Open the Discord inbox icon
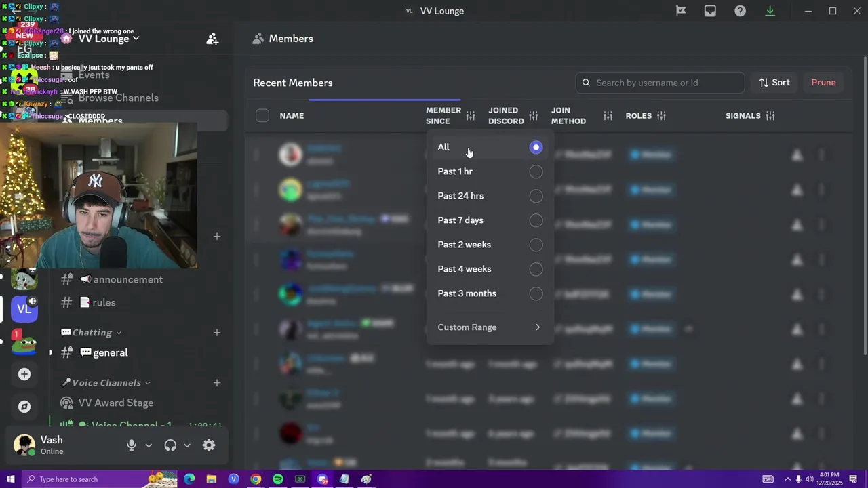868x488 pixels. pyautogui.click(x=710, y=11)
